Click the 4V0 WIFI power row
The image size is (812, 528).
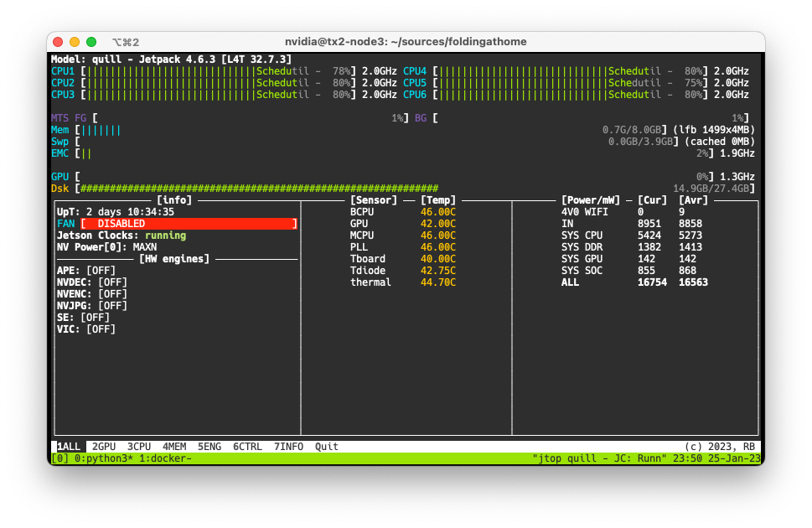point(623,212)
